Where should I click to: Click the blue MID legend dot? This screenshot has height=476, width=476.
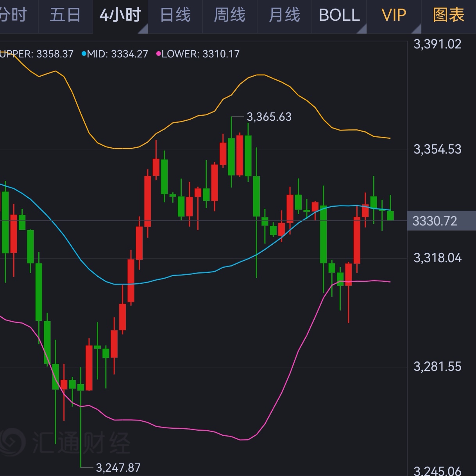pyautogui.click(x=84, y=54)
